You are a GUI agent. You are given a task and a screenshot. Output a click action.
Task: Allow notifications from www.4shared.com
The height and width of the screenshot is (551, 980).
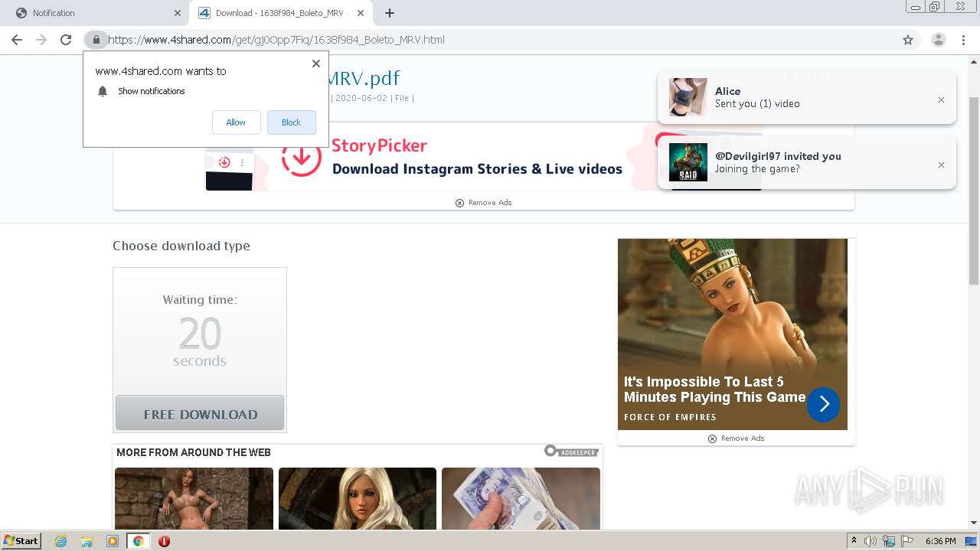(236, 122)
